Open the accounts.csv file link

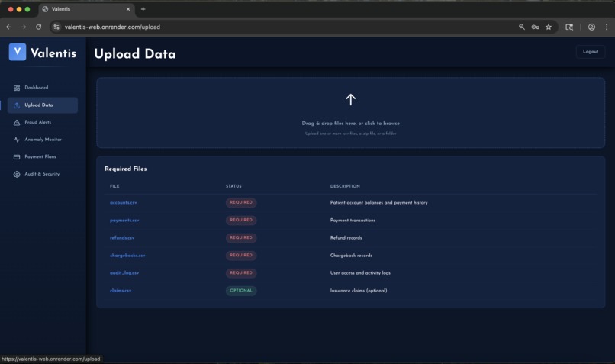click(x=123, y=203)
